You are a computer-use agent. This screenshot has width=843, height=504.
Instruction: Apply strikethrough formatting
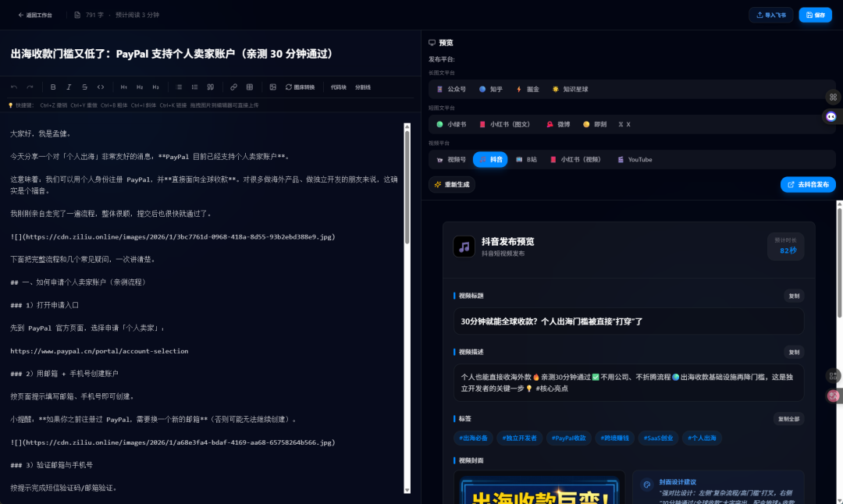(x=84, y=87)
